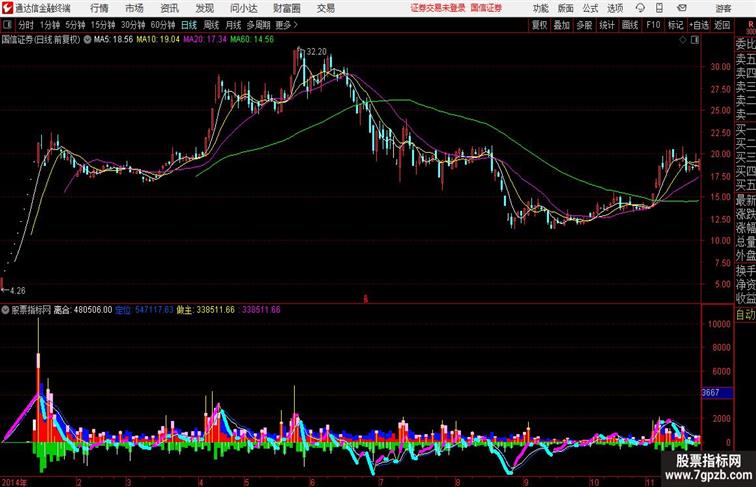This screenshot has width=756, height=487.
Task: Expand the 更多 periods dropdown
Action: click(287, 25)
